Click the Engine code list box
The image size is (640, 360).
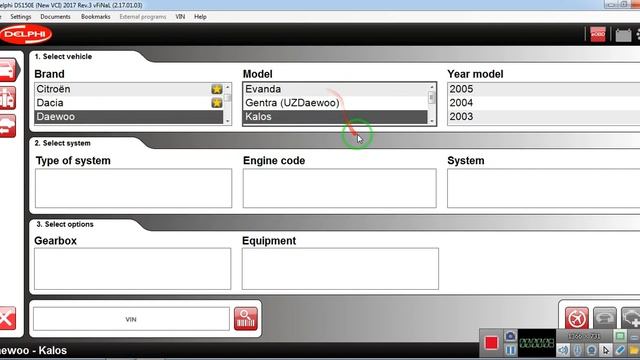click(x=340, y=188)
